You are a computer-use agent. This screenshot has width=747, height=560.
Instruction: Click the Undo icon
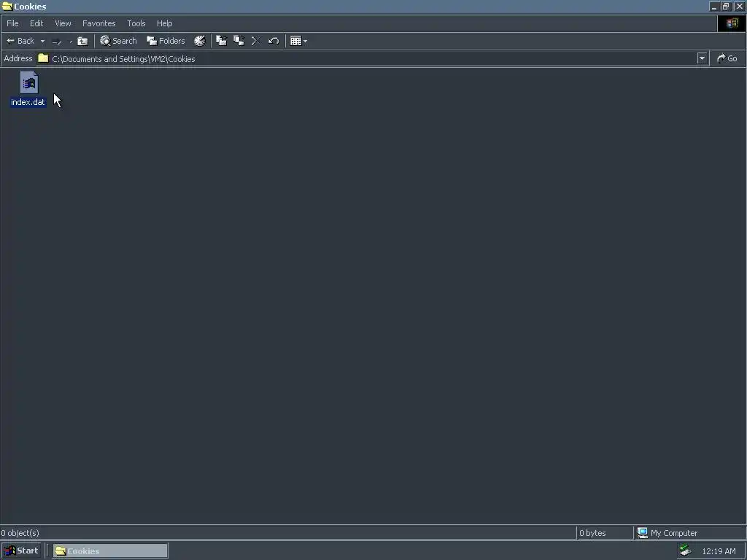tap(274, 41)
